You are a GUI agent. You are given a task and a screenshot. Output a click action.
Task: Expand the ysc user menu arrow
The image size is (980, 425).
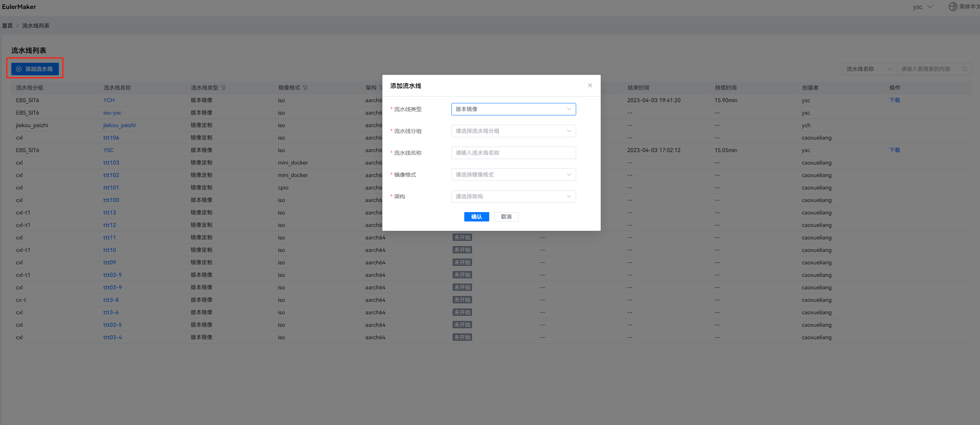930,7
